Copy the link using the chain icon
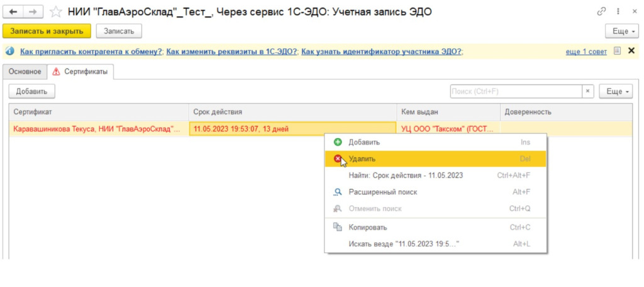This screenshot has height=287, width=644. [x=602, y=11]
